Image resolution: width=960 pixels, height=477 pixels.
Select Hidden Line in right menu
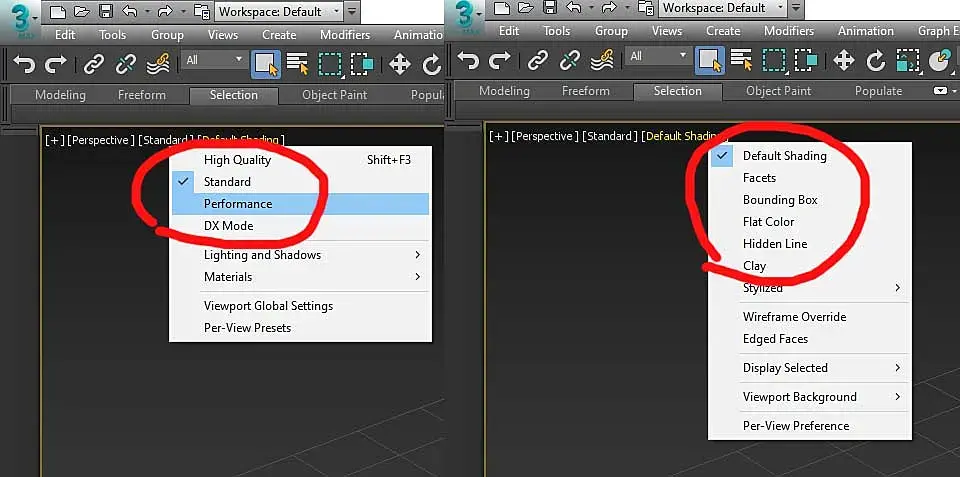[x=809, y=244]
